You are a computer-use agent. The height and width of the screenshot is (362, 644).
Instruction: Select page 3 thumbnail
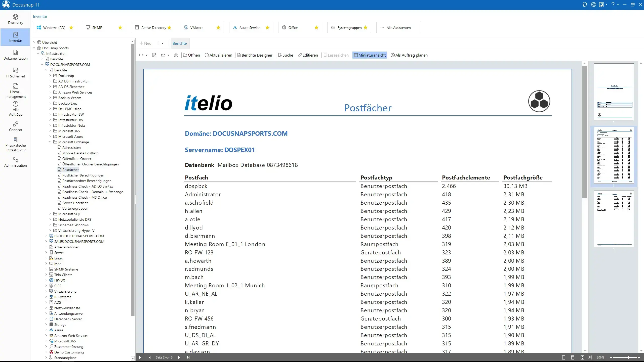[614, 219]
